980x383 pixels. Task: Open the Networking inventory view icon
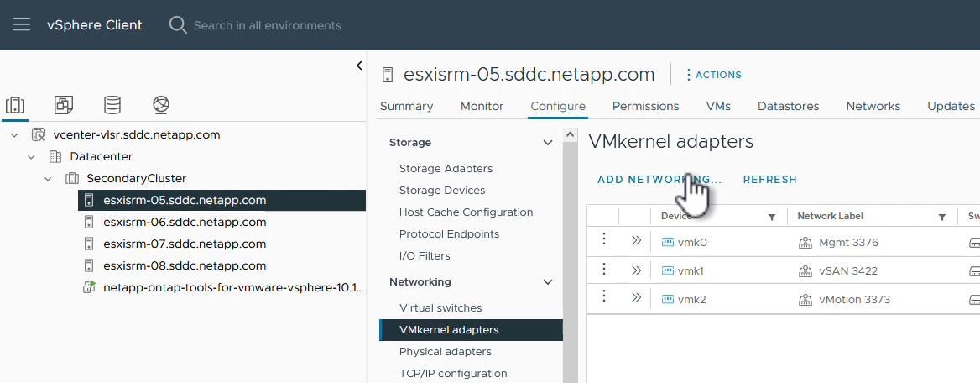tap(161, 105)
